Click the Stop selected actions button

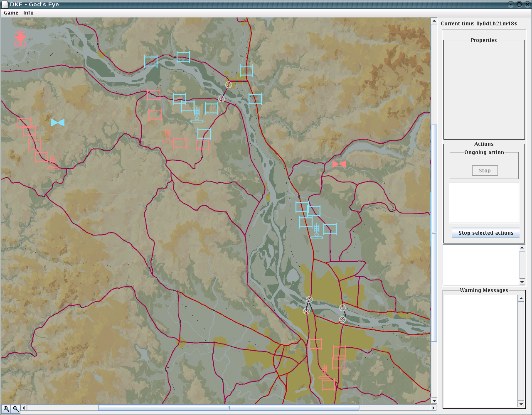pyautogui.click(x=485, y=233)
